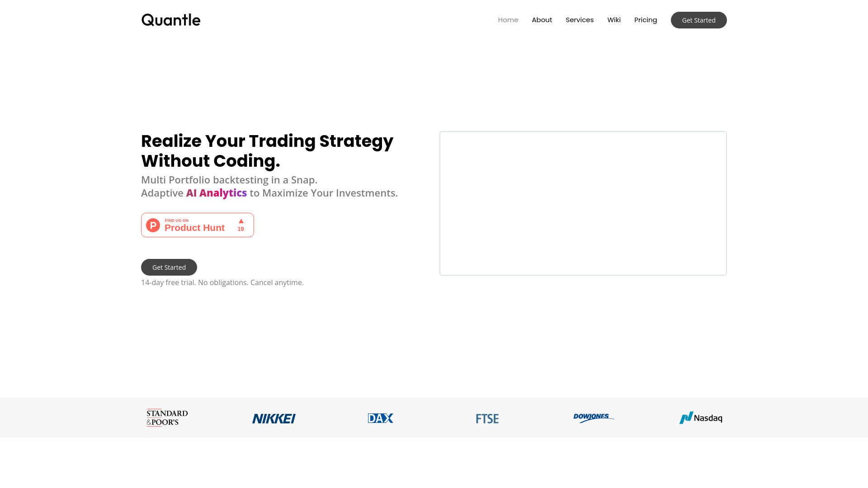Click the top nav Get Started button
Screen dimensions: 868x488
click(698, 20)
